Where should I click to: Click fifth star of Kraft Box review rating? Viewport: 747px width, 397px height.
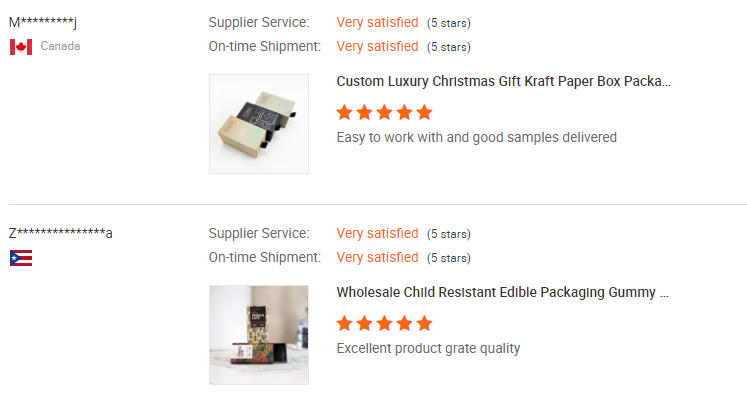[x=424, y=113]
